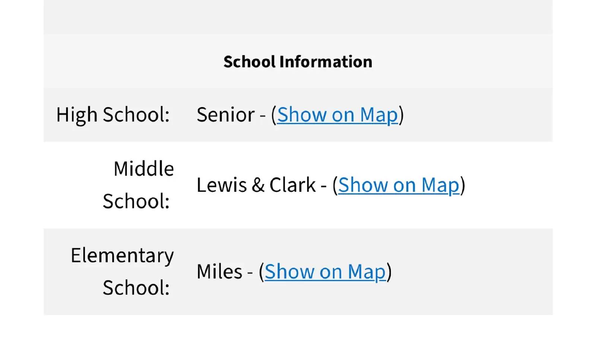Click the word High in the label
This screenshot has height=364, width=596.
click(x=77, y=115)
